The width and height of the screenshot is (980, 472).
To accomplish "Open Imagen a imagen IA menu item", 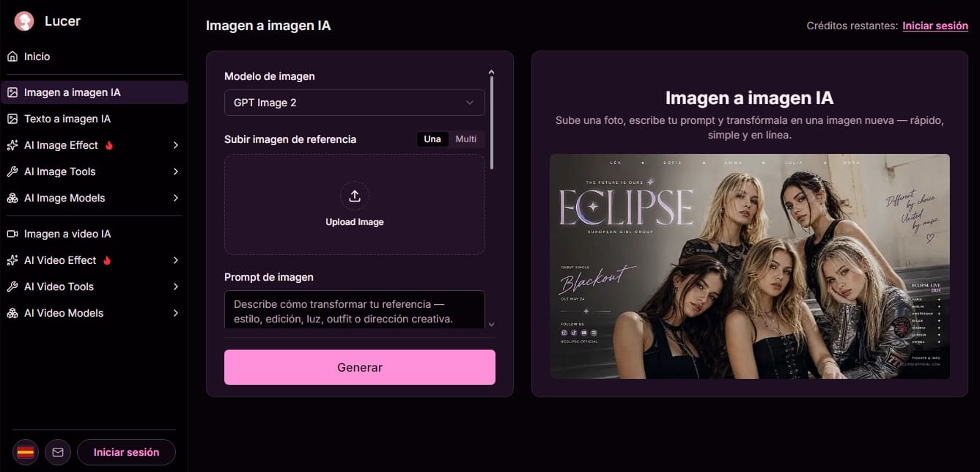I will pyautogui.click(x=94, y=92).
